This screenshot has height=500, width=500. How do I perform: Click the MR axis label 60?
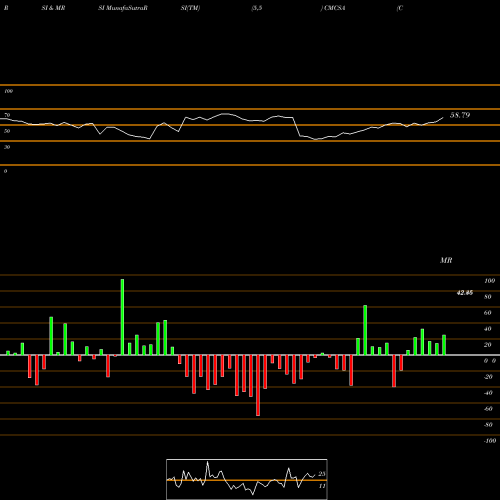point(488,313)
